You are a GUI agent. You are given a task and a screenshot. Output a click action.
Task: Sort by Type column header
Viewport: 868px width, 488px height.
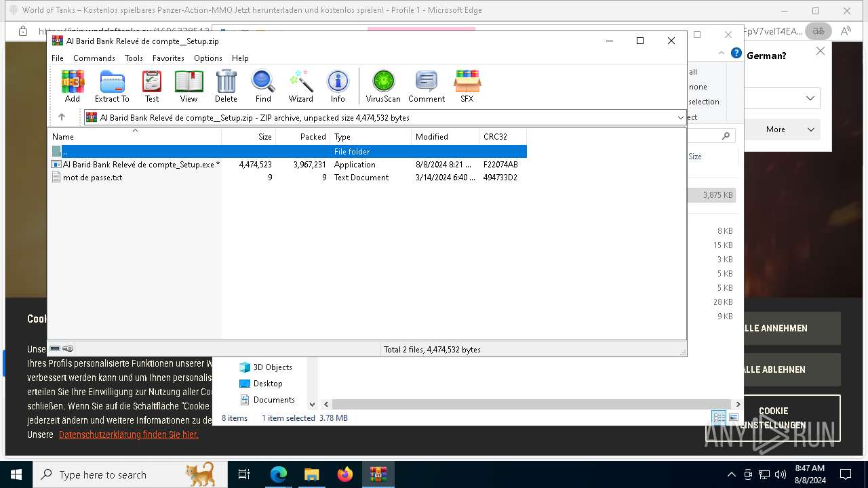coord(371,136)
